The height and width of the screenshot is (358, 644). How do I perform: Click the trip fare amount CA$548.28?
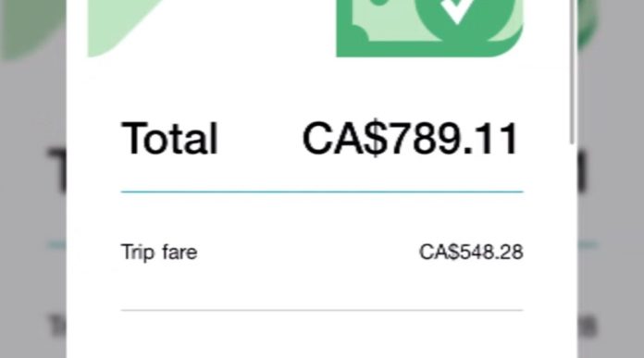pos(471,252)
